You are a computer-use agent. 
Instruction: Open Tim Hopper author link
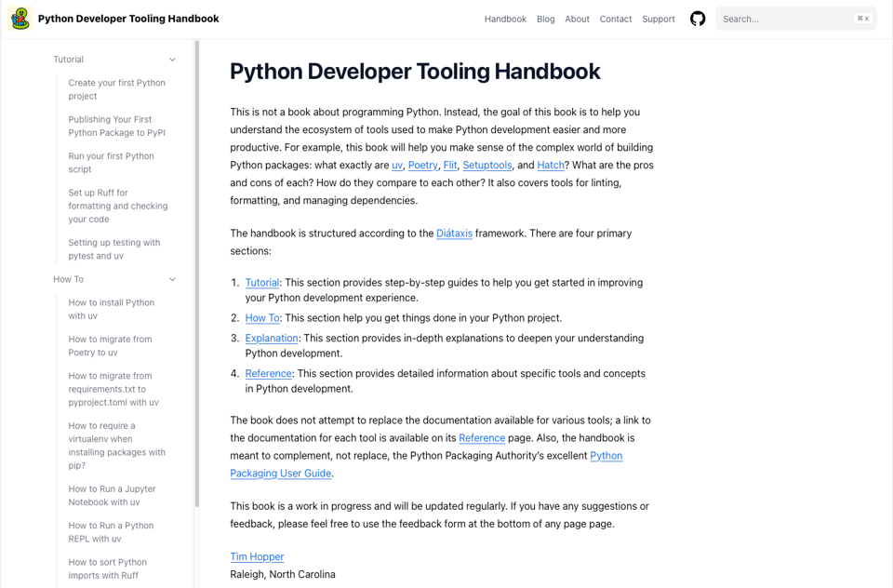click(257, 556)
